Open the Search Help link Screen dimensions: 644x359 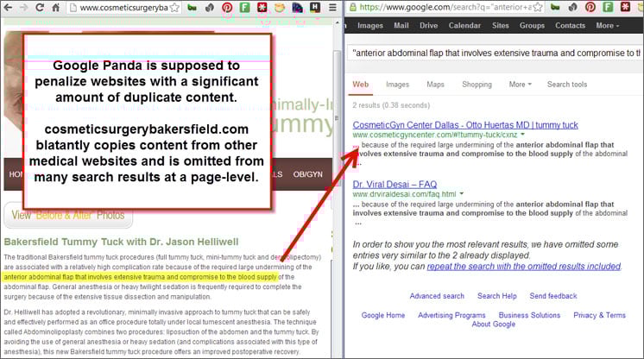pos(496,296)
